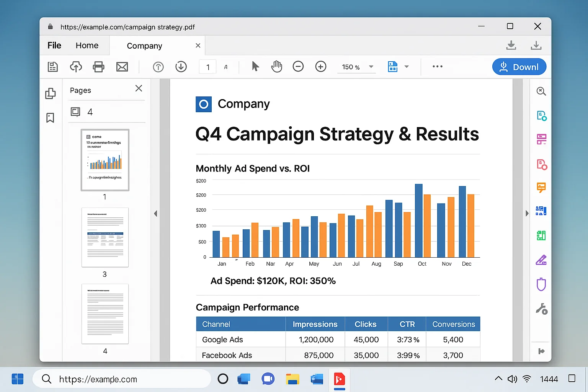Go to next page with down arrow
The width and height of the screenshot is (588, 392).
tap(181, 67)
